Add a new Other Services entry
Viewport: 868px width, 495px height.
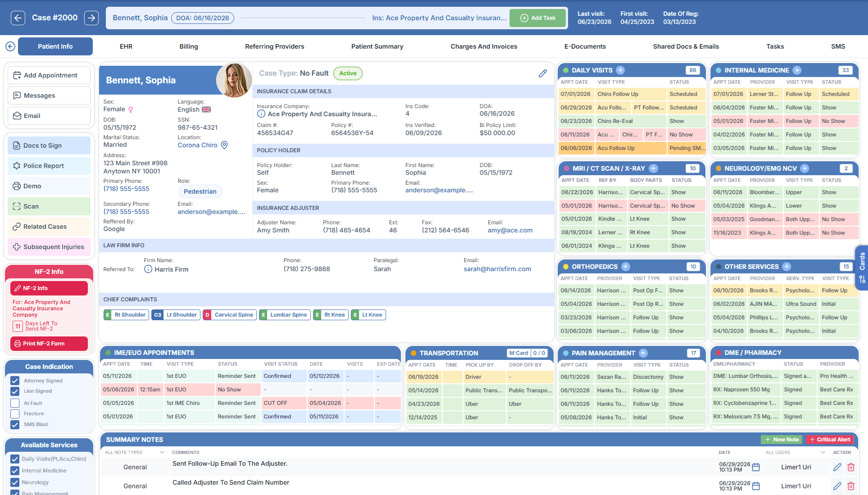click(x=787, y=267)
